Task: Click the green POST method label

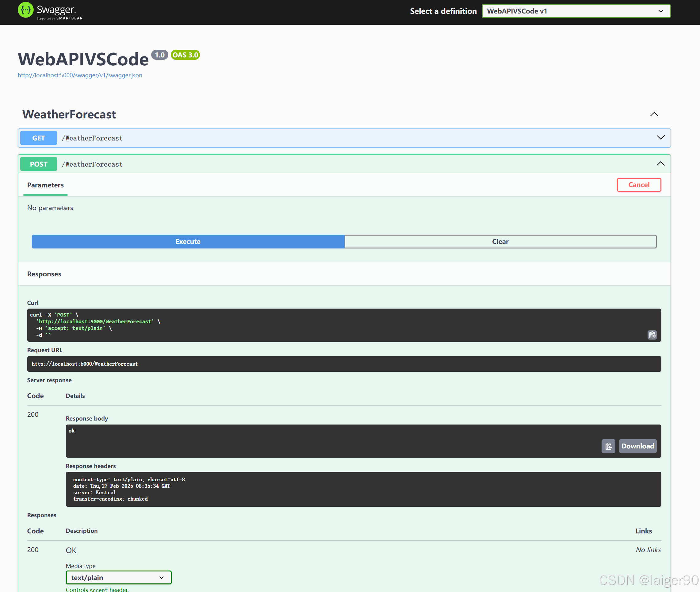Action: coord(39,164)
